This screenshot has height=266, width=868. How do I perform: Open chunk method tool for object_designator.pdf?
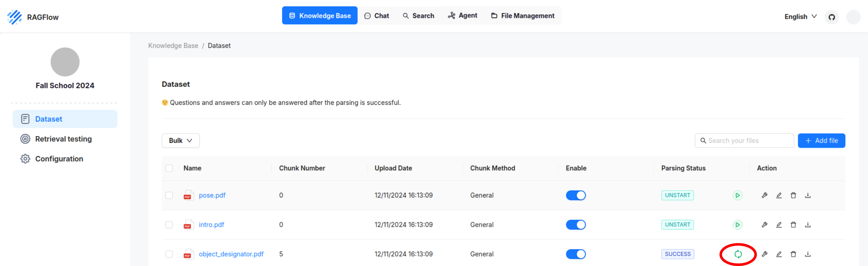click(x=764, y=254)
